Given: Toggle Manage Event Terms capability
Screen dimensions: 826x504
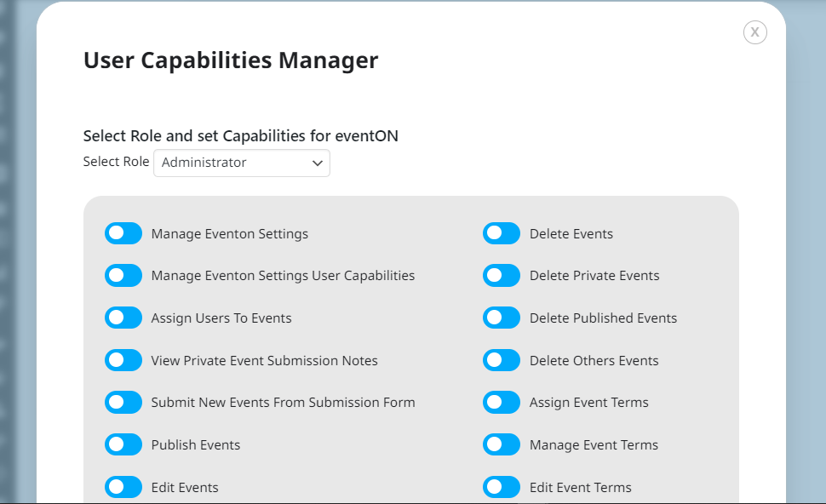Looking at the screenshot, I should [502, 444].
